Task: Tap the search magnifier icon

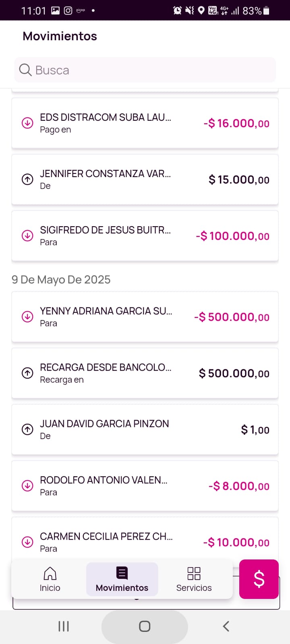Action: pos(25,70)
